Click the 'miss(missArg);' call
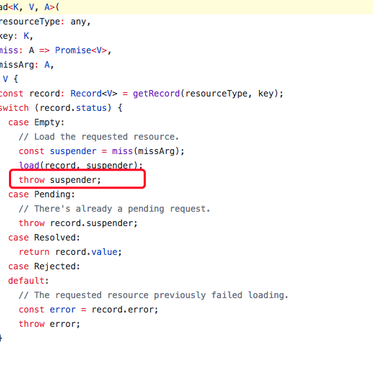This screenshot has width=373, height=373. [148, 151]
